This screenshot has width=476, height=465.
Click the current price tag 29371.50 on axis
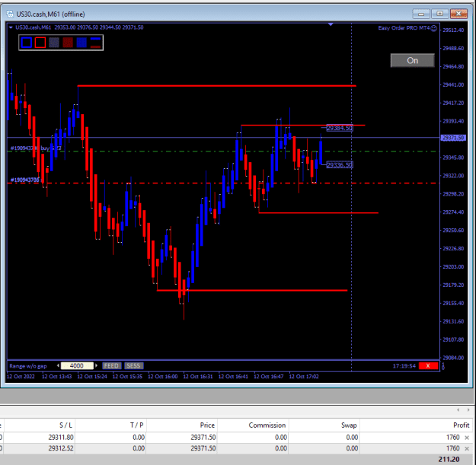pos(453,138)
